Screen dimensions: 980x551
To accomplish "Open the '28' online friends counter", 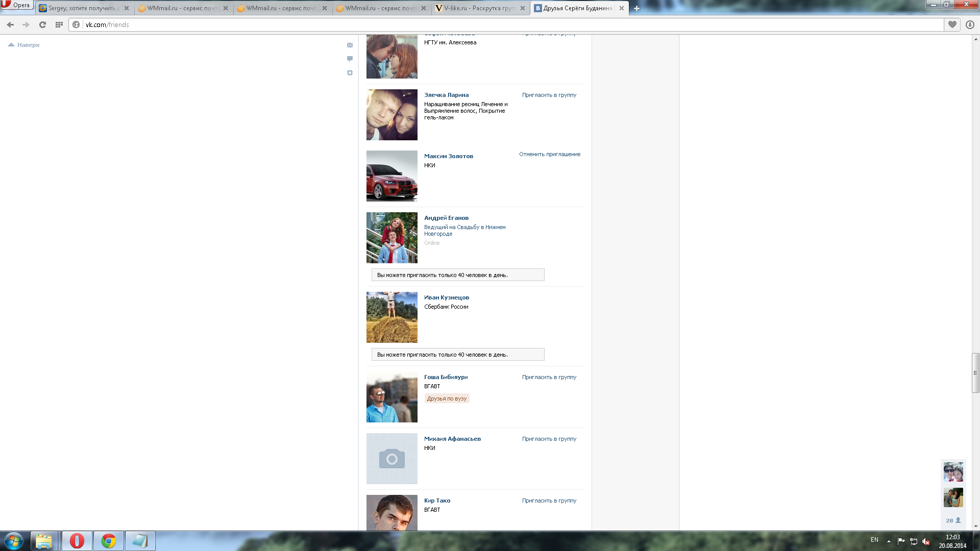I will (953, 520).
